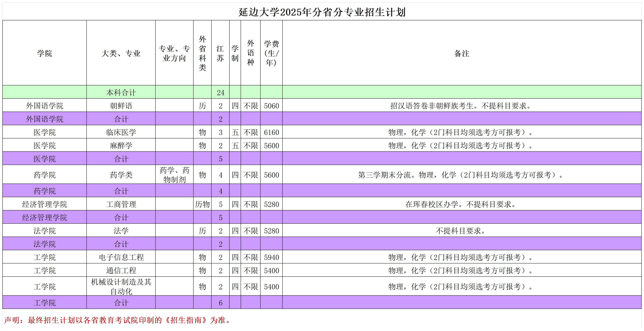
Task: Click 外国语学院 in the 朝鲜语 row
Action: click(x=45, y=105)
